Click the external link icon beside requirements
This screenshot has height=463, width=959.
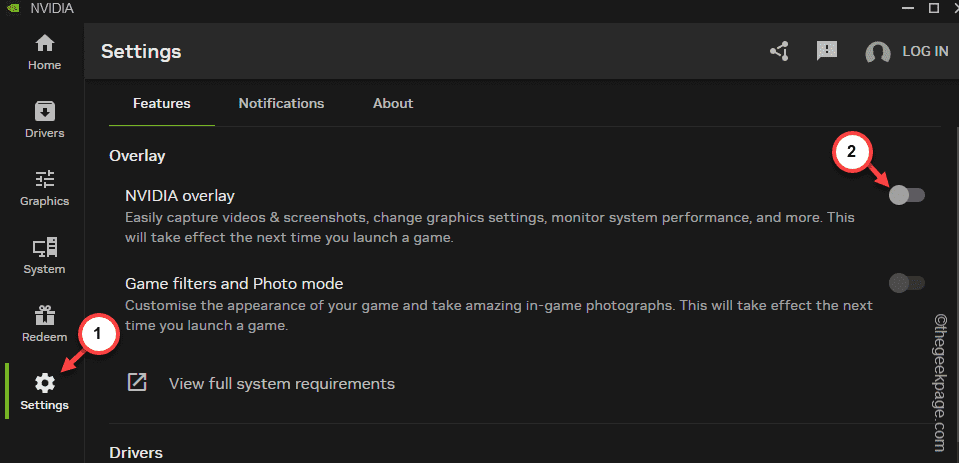136,383
